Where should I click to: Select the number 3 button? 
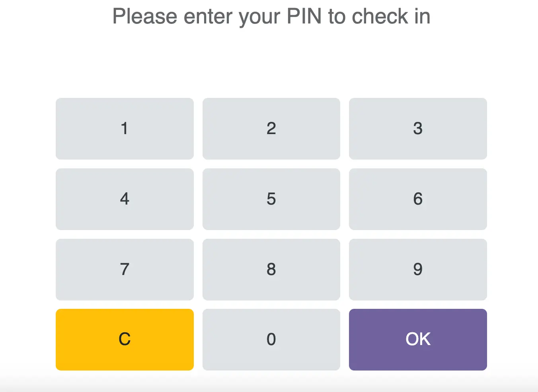(x=418, y=129)
